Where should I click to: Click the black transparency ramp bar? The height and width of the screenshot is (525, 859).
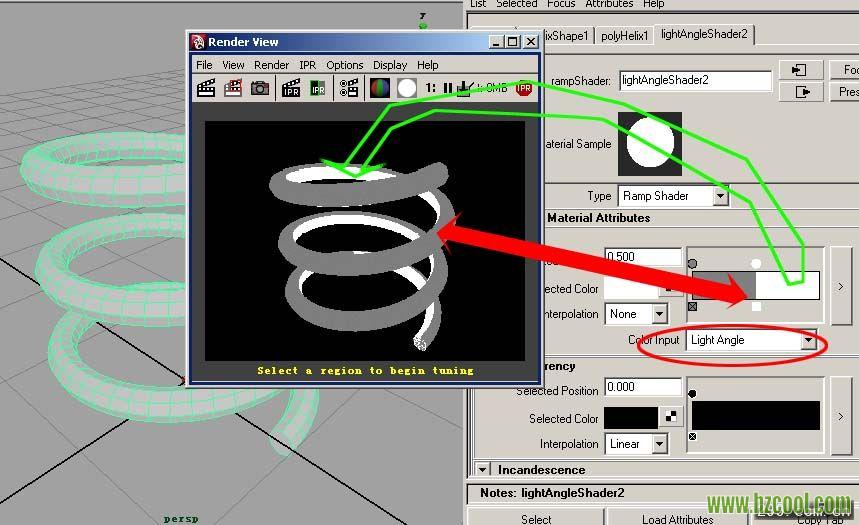(756, 415)
